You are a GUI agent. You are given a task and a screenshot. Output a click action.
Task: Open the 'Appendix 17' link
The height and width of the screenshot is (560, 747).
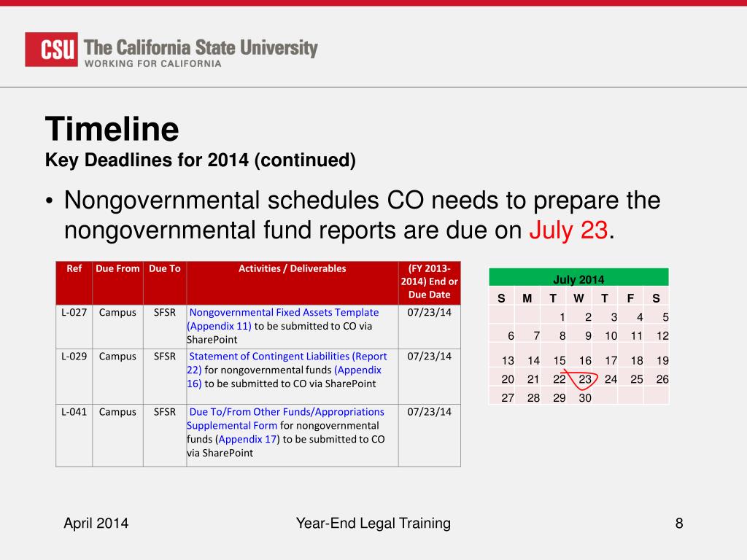[x=247, y=439]
